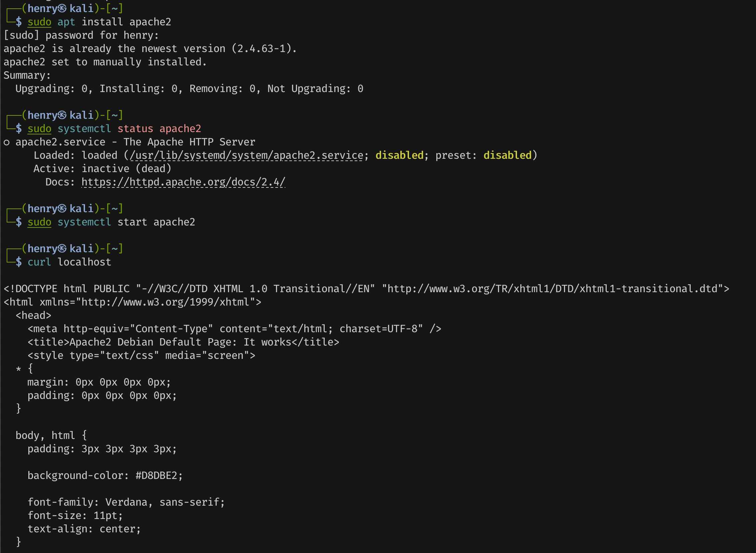Open the httpd.apache.org docs URL

click(x=183, y=182)
